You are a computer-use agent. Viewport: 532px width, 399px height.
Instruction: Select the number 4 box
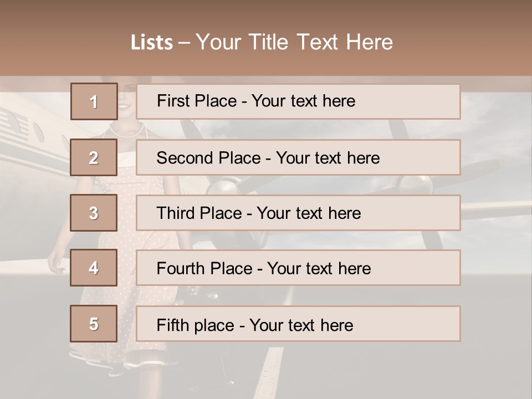point(94,268)
